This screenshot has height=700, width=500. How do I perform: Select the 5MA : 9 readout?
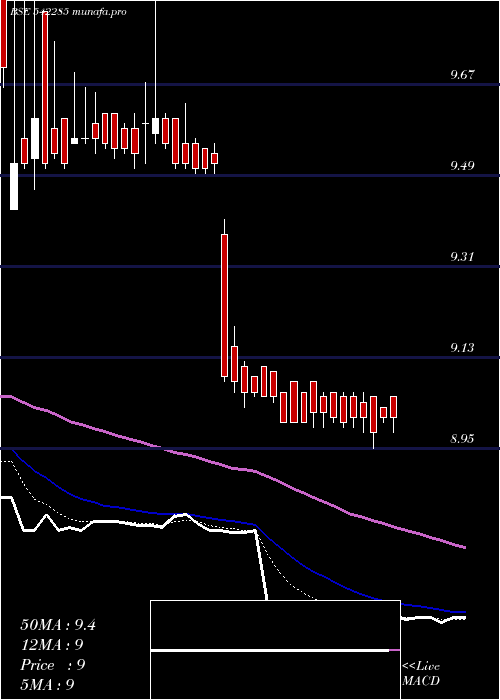pyautogui.click(x=47, y=685)
